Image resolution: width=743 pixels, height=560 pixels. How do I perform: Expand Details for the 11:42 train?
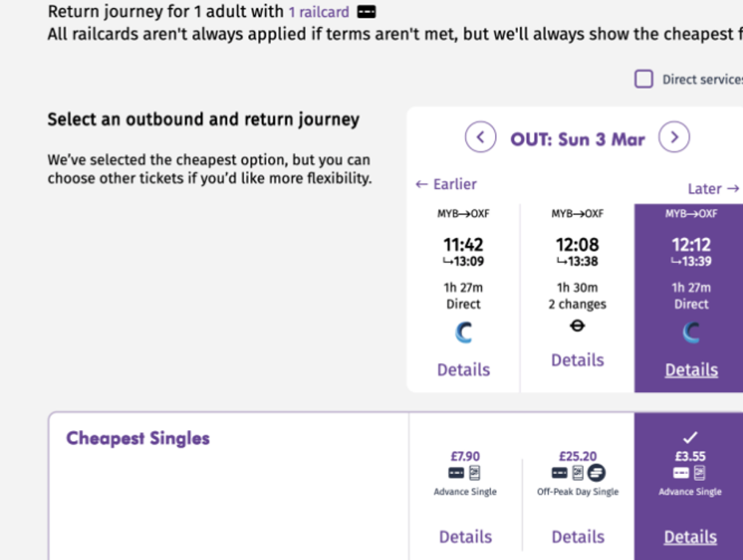(x=463, y=370)
